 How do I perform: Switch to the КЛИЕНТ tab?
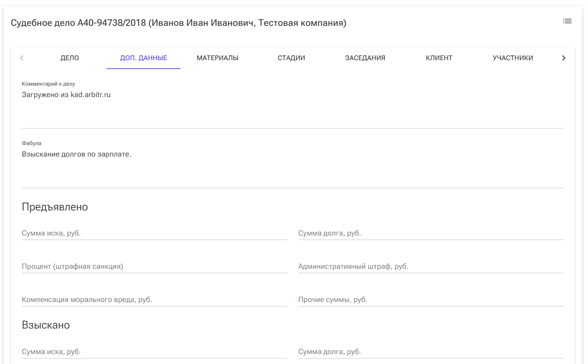(439, 58)
